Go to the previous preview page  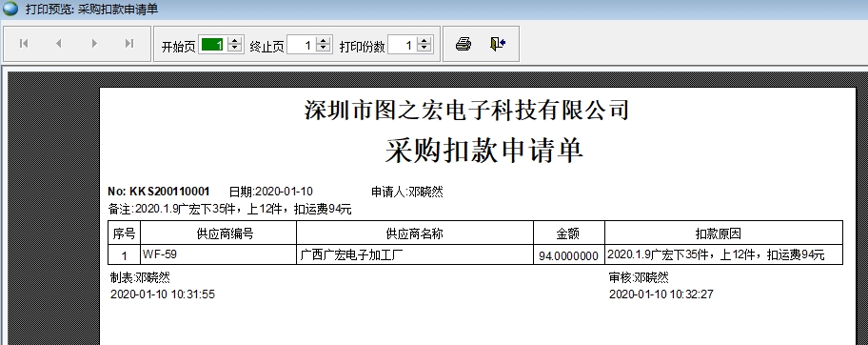click(59, 43)
